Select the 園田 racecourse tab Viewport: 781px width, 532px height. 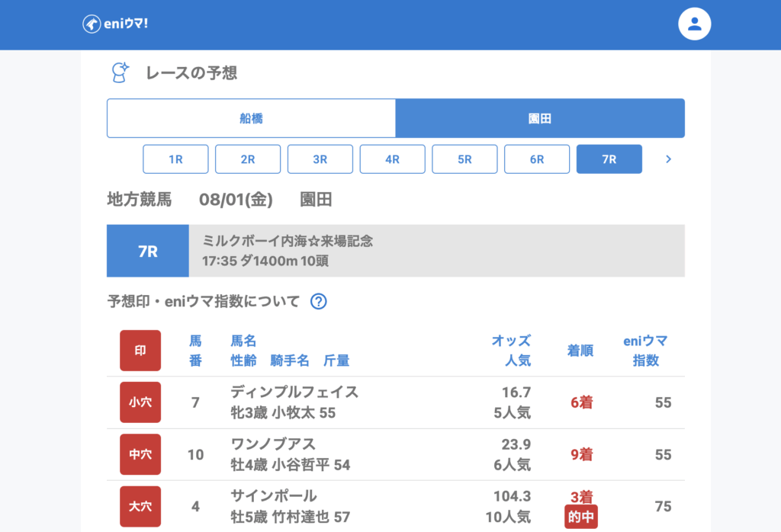(x=540, y=118)
